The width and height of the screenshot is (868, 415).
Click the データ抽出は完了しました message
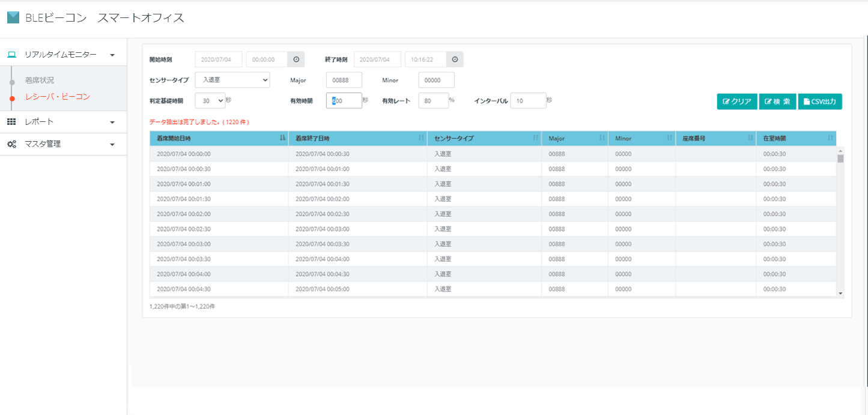pyautogui.click(x=199, y=122)
